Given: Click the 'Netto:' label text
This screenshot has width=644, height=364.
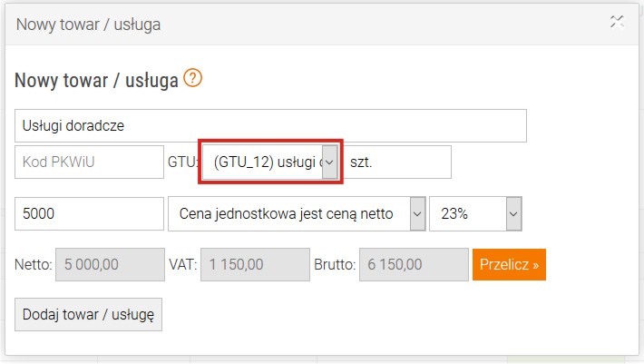Looking at the screenshot, I should pyautogui.click(x=34, y=264).
